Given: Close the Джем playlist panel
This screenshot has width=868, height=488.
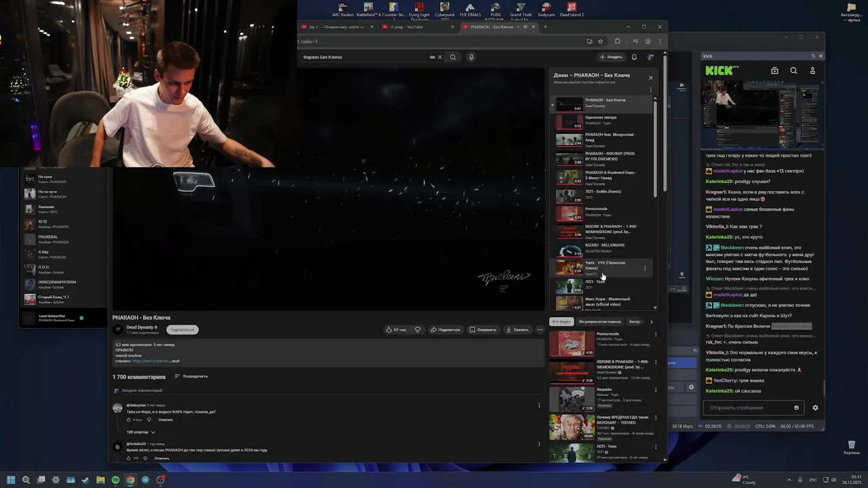Looking at the screenshot, I should pos(650,77).
